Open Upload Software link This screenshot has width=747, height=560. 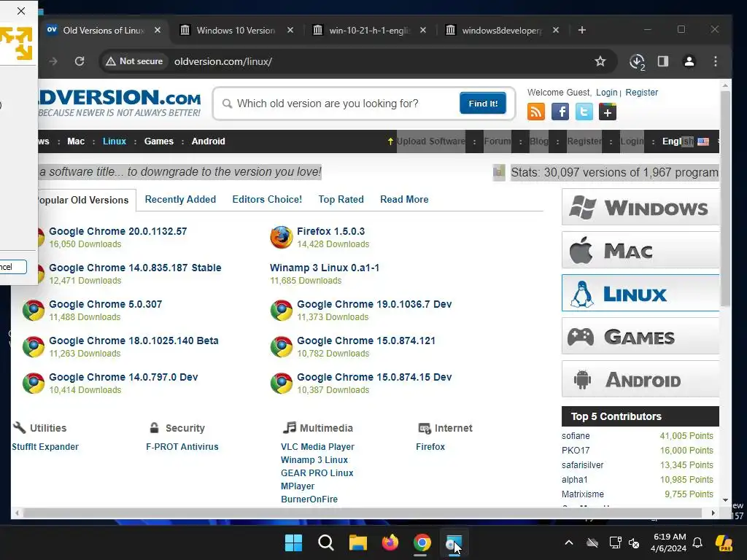coord(430,141)
